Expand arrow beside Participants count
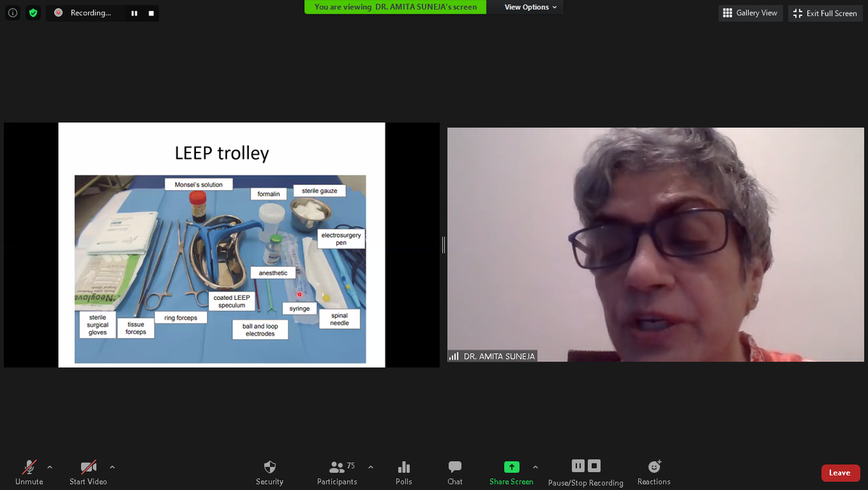 point(370,467)
